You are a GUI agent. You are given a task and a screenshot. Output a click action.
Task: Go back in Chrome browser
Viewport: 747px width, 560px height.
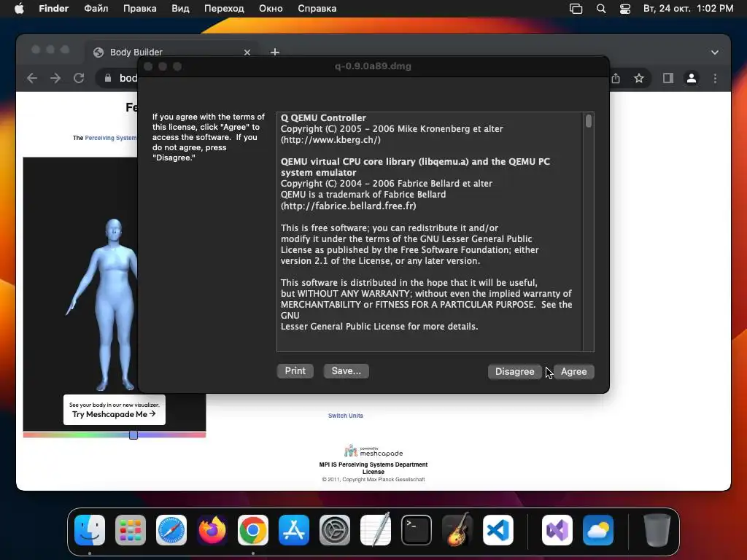pos(32,78)
